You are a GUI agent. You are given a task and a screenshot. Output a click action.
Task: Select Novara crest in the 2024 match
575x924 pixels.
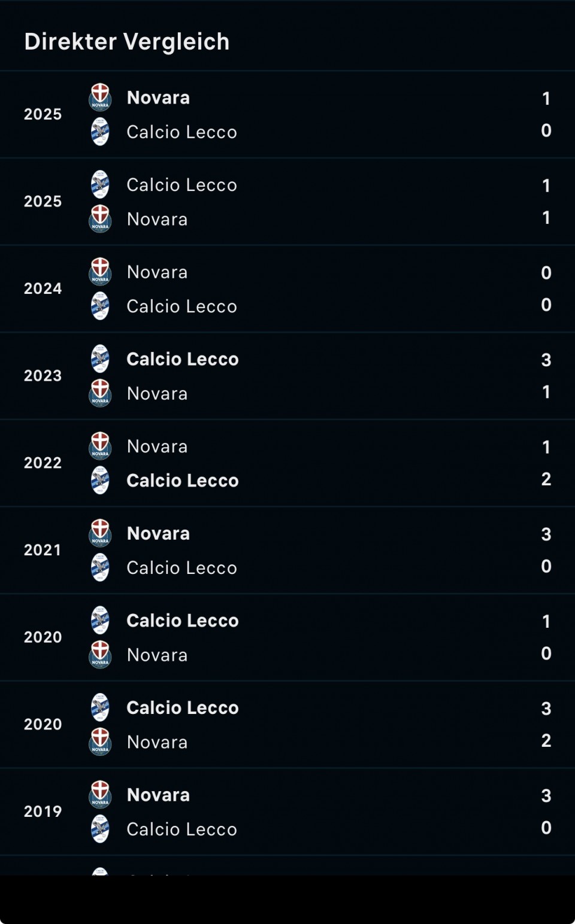(100, 272)
